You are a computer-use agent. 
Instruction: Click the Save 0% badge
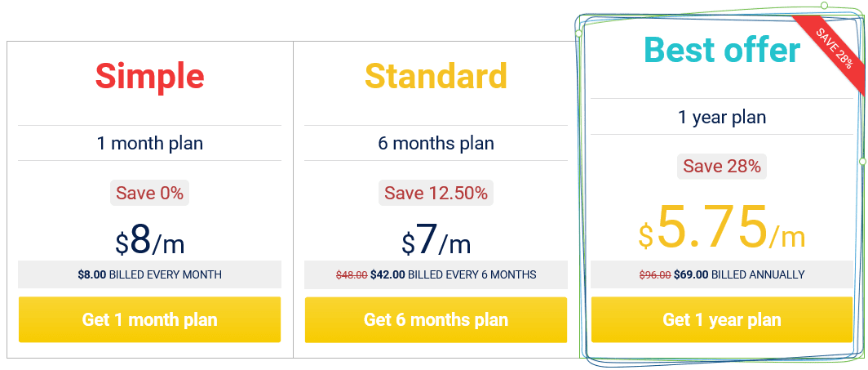click(x=149, y=193)
